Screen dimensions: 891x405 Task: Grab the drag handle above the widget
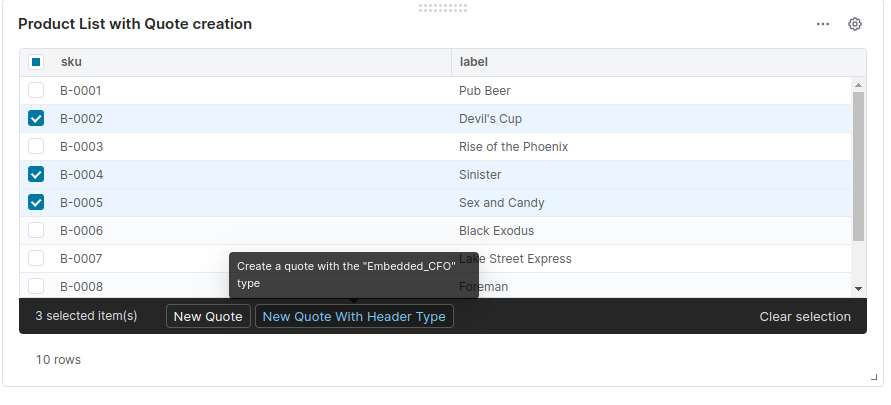[443, 8]
